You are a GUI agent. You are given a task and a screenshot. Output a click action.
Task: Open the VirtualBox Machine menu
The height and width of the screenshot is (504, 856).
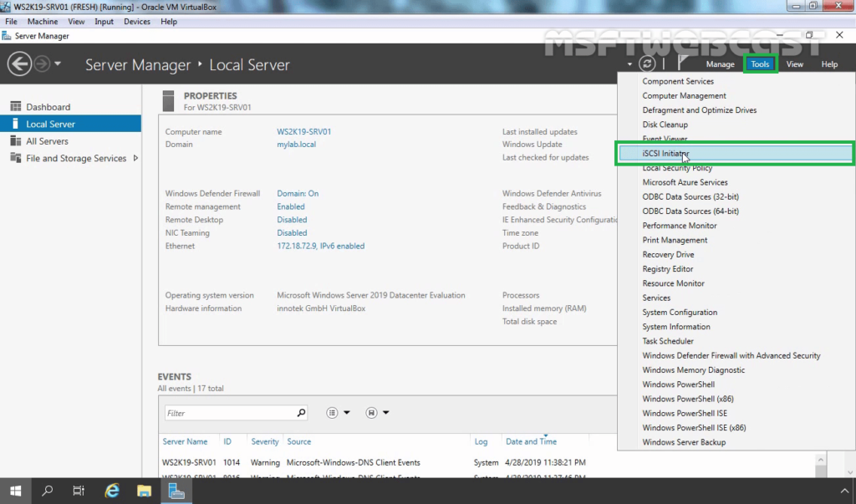tap(43, 21)
